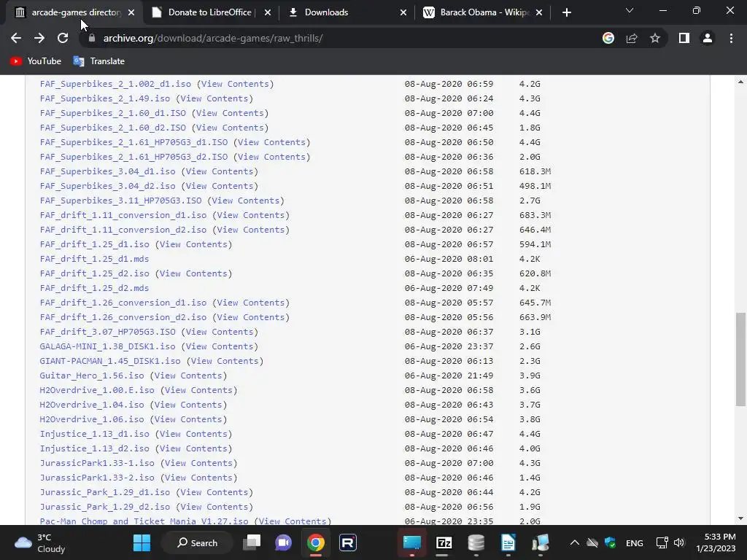Screen dimensions: 747x560
Task: Open Chrome's three-dot menu
Action: [731, 38]
